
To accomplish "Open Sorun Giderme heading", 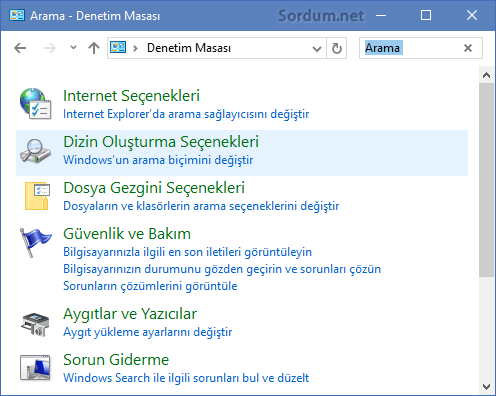I will 116,360.
